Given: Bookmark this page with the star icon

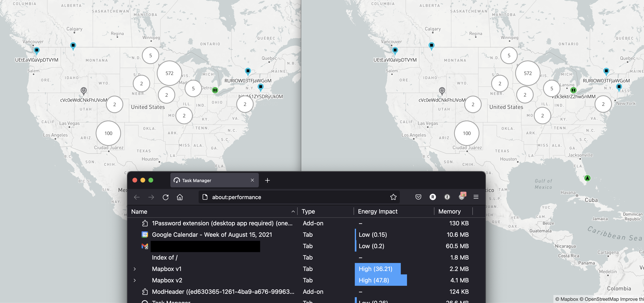Looking at the screenshot, I should (x=393, y=197).
